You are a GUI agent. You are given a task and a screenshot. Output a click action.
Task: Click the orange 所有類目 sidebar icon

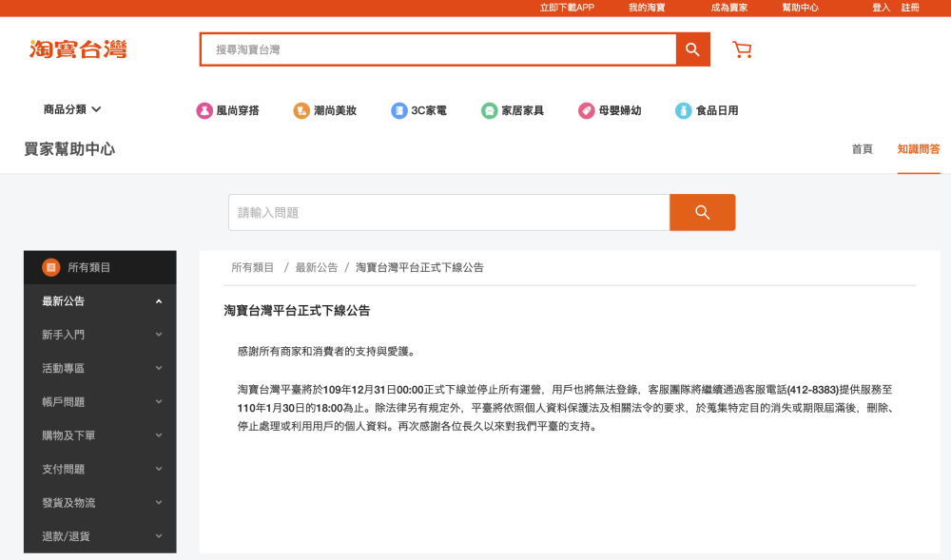(51, 267)
